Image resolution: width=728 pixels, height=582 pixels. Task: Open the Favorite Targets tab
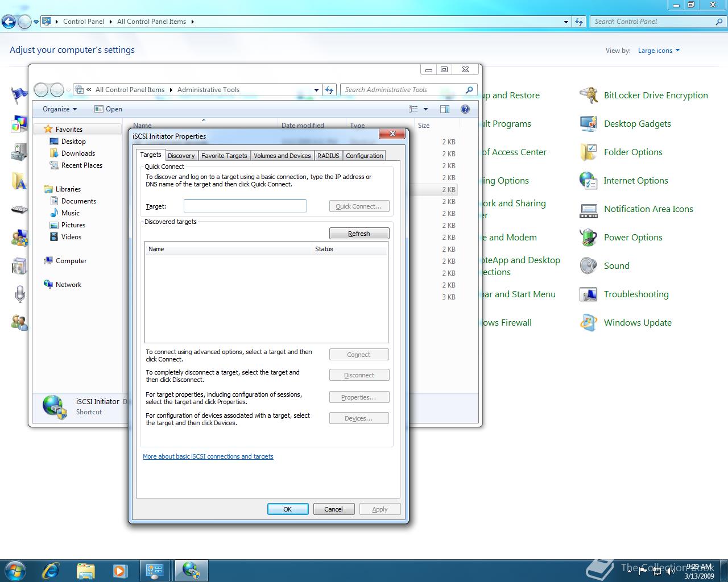224,156
